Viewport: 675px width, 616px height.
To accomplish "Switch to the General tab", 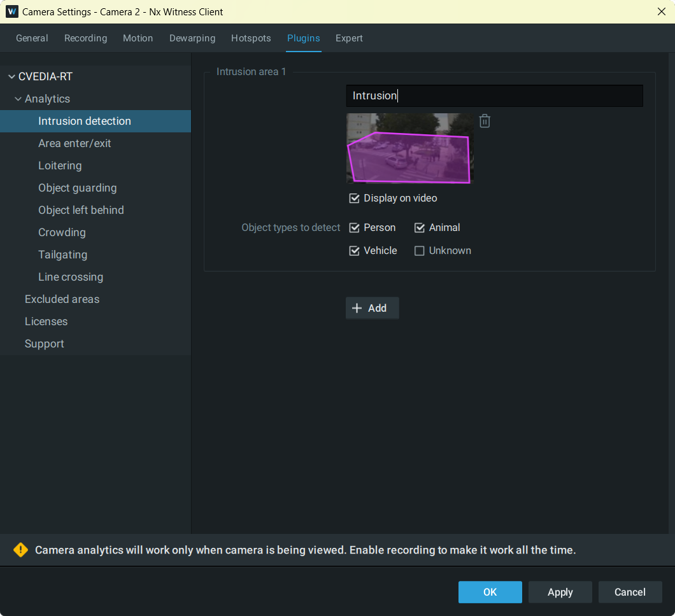I will point(32,38).
